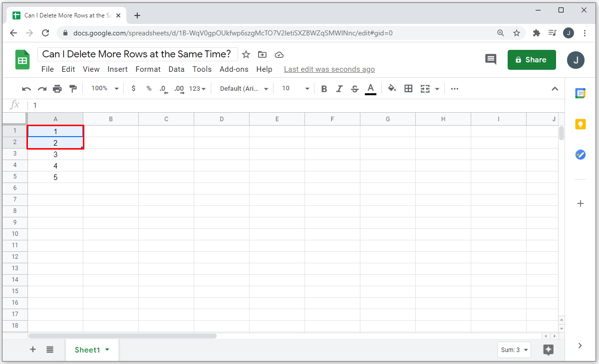Open comment history icon

(491, 59)
